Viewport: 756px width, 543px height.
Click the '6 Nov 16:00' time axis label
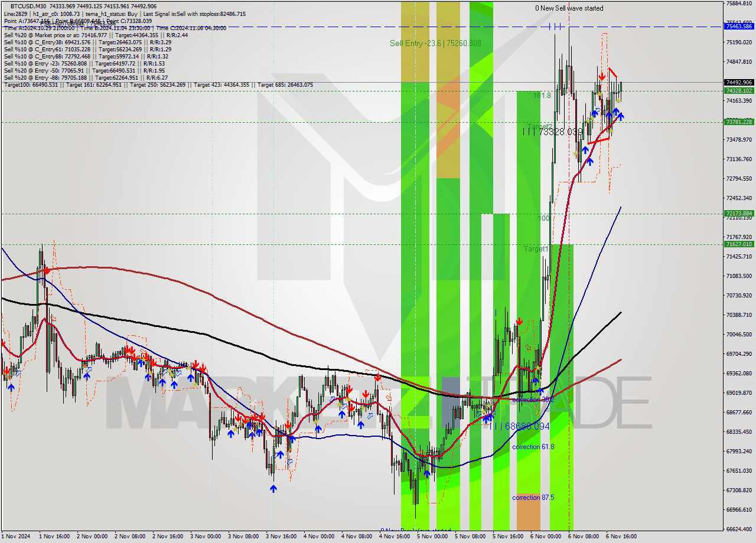(621, 537)
